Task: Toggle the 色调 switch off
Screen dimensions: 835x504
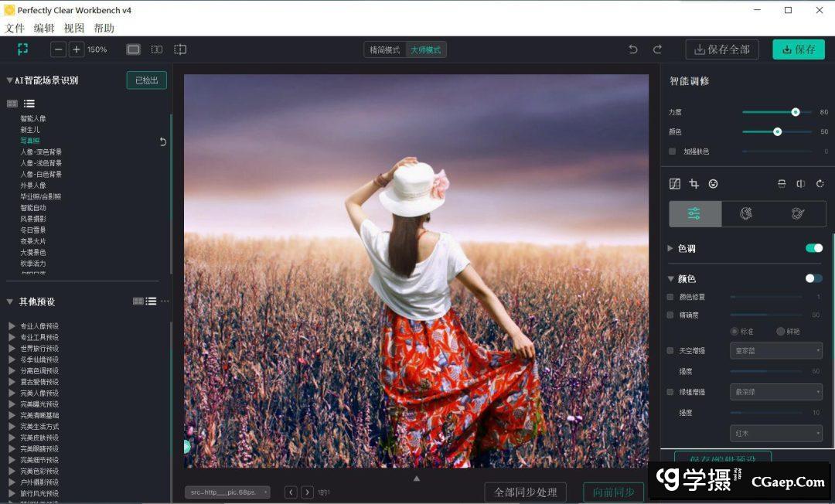Action: coord(813,248)
